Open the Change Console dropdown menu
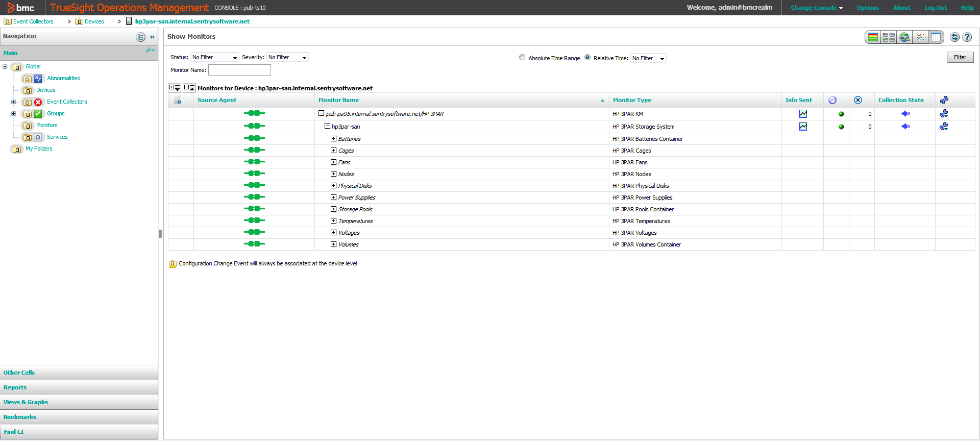The height and width of the screenshot is (443, 980). [x=817, y=8]
